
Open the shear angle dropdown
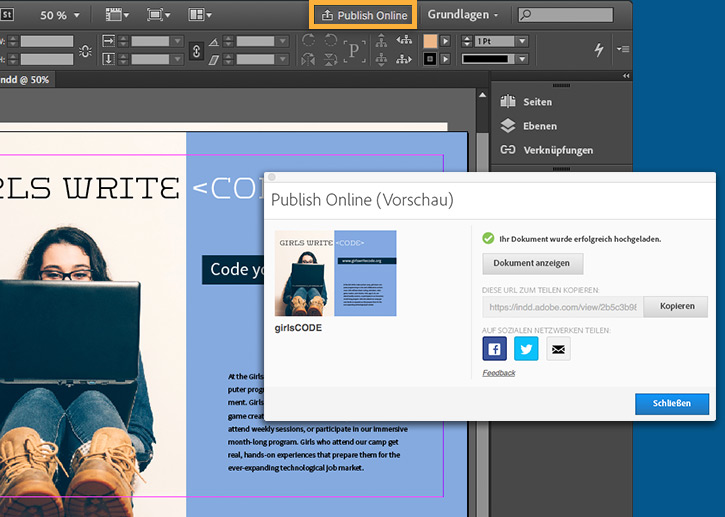pyautogui.click(x=283, y=59)
